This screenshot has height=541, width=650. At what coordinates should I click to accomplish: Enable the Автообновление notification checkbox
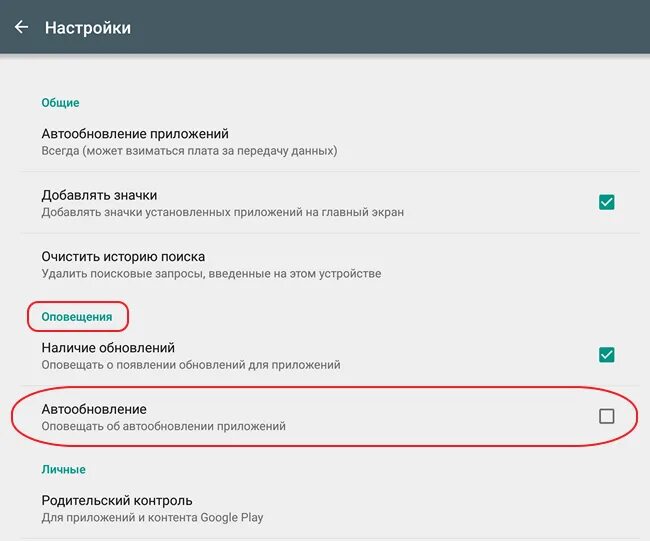(606, 416)
